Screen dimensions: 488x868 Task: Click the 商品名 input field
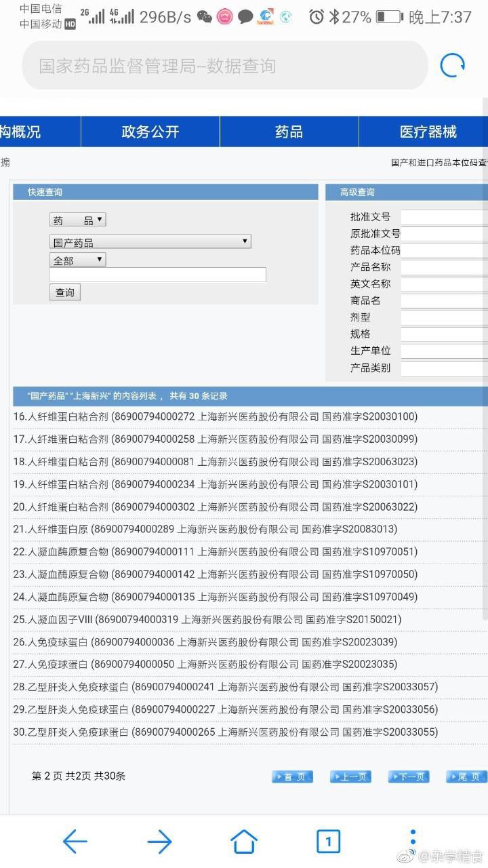coord(445,300)
